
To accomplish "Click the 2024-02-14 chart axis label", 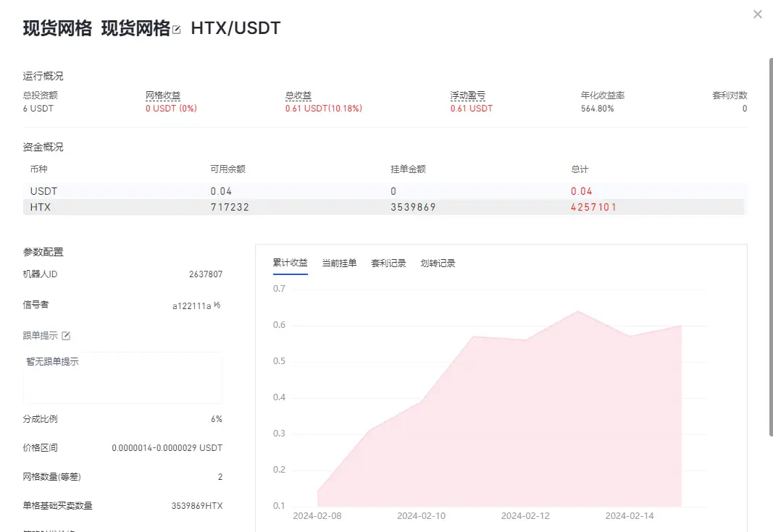I will coord(630,516).
